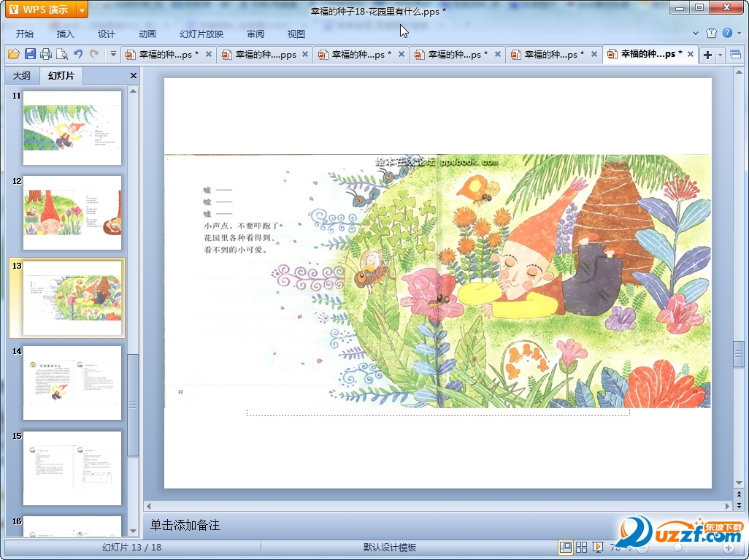This screenshot has height=560, width=749.
Task: Close the first document tab
Action: (x=209, y=55)
